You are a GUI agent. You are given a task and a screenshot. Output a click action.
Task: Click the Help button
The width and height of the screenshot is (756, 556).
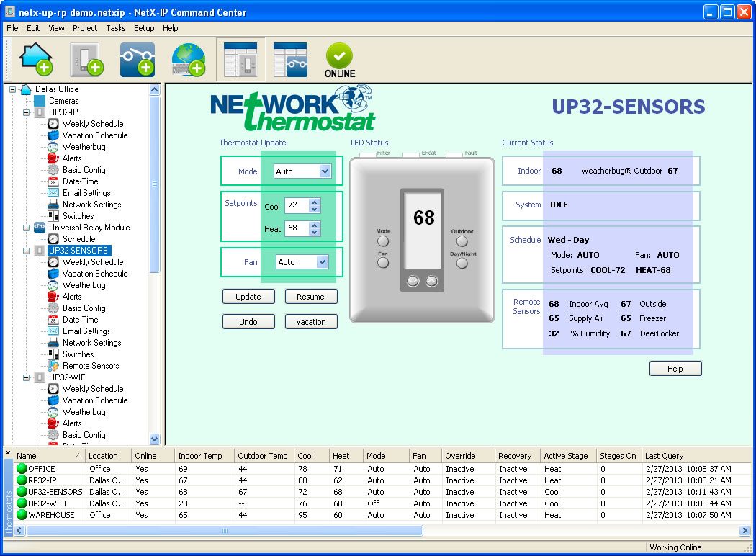tap(675, 369)
